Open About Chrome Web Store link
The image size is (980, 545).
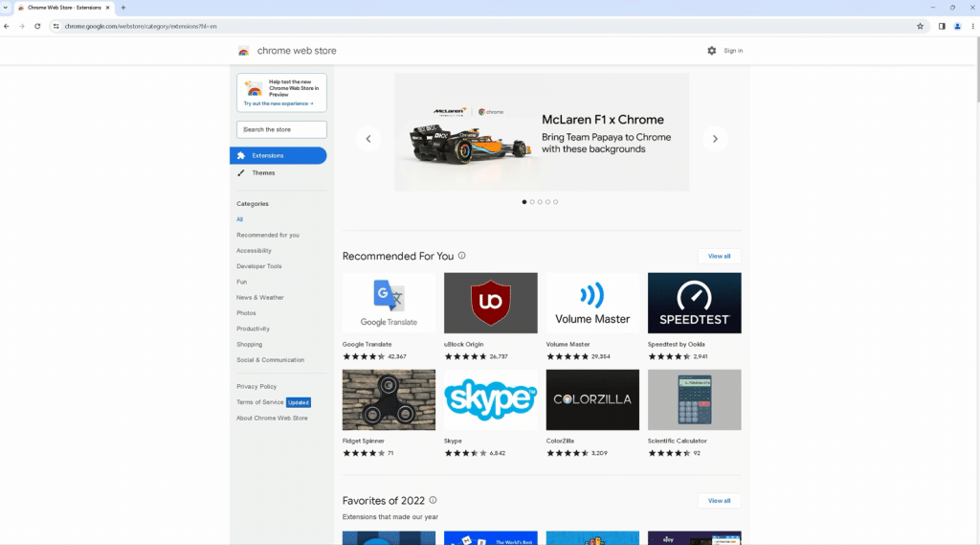pos(272,418)
